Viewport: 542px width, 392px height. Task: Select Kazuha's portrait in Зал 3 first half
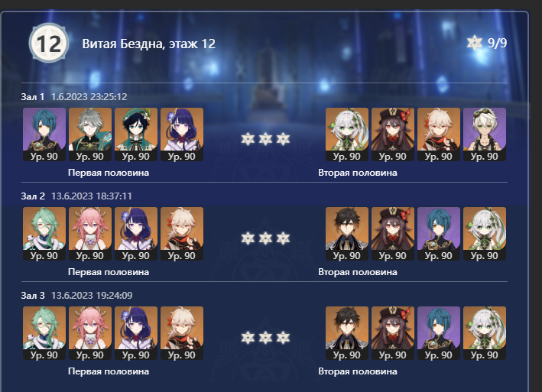coord(182,333)
